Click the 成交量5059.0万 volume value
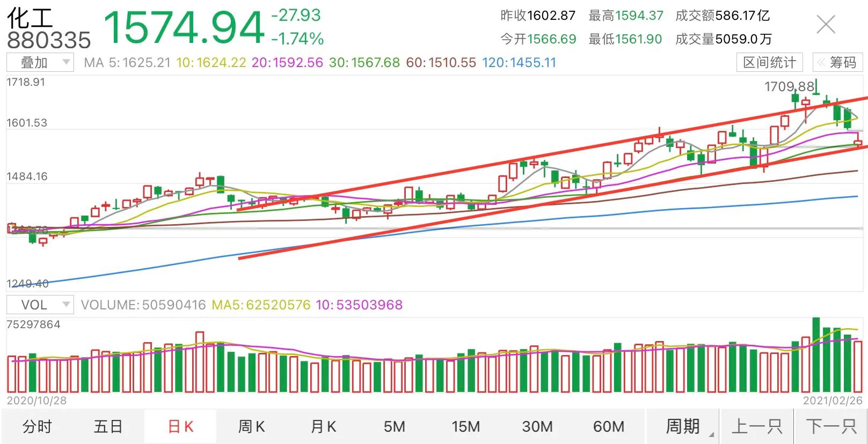The image size is (868, 444). click(x=724, y=39)
